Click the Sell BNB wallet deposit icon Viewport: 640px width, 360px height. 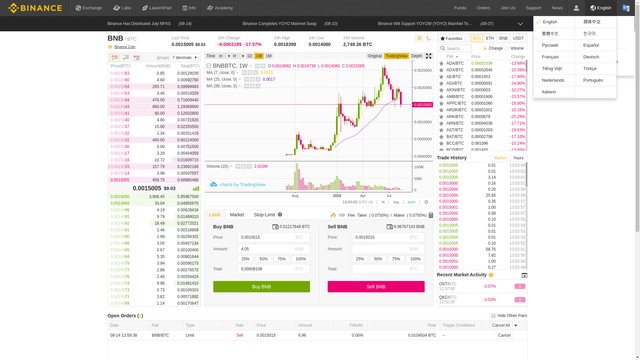[389, 227]
